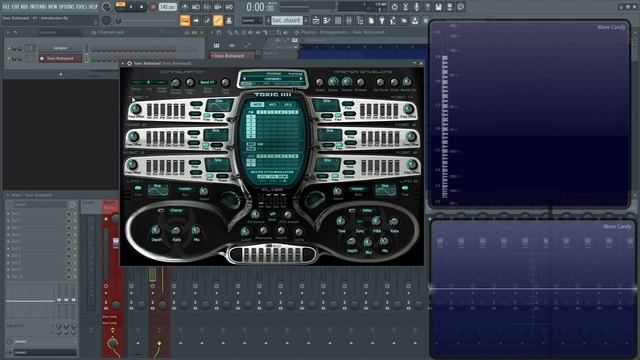This screenshot has width=640, height=360.
Task: Click the tempo field showing 140
Action: [x=168, y=7]
